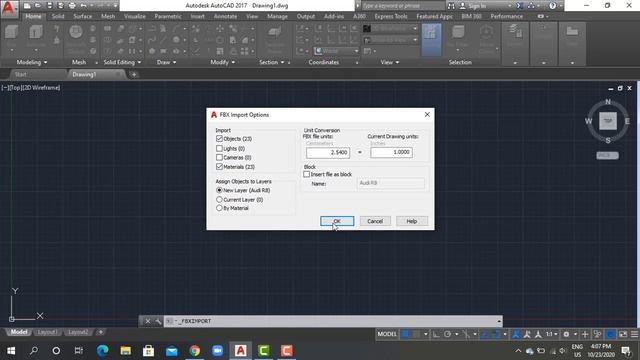Open the Home ribbon tab
This screenshot has height=360, width=640.
pos(33,16)
